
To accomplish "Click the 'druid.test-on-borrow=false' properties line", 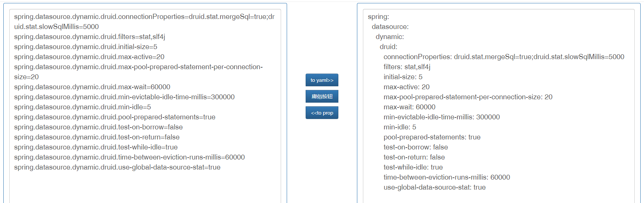I will [98, 127].
